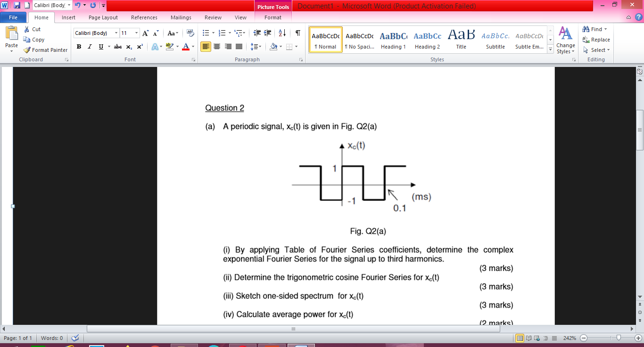Click the Subscript icon
Image resolution: width=644 pixels, height=347 pixels.
pos(128,46)
